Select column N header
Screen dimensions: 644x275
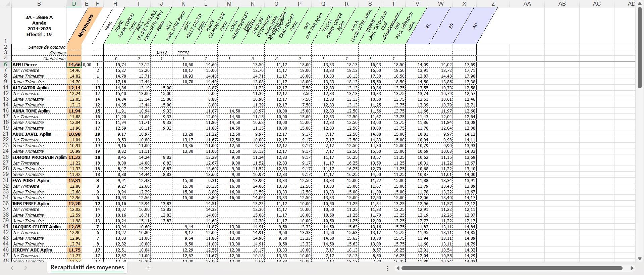[253, 4]
